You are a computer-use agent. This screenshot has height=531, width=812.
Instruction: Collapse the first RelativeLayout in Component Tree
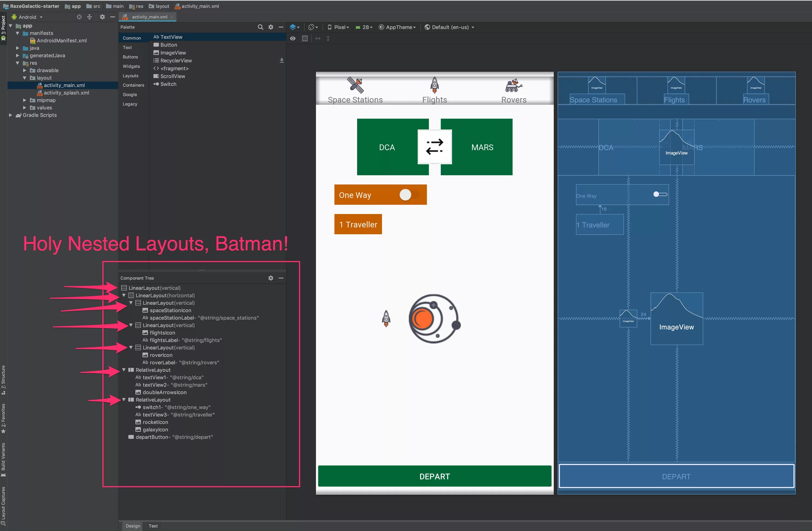[124, 370]
